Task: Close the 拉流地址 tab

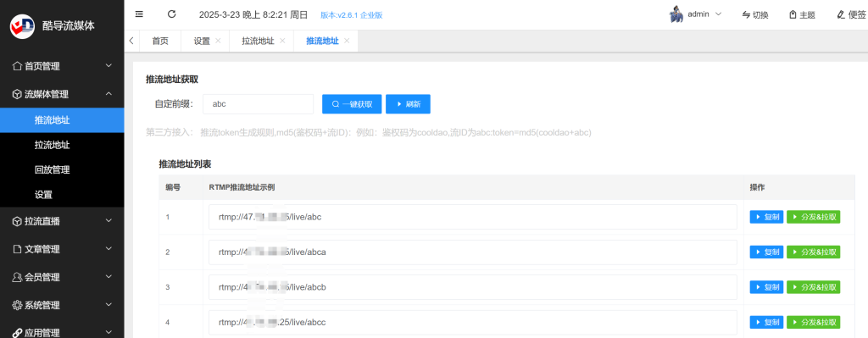Action: tap(282, 41)
